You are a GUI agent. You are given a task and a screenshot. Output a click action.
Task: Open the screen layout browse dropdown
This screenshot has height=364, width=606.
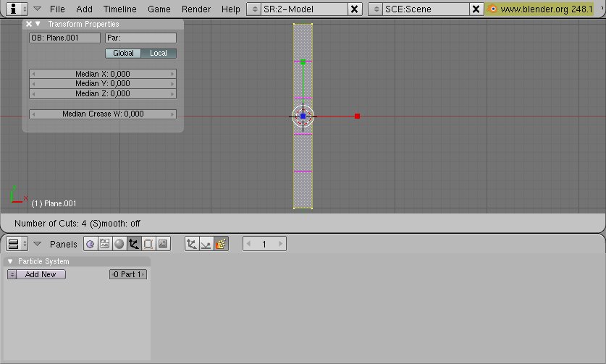pyautogui.click(x=254, y=9)
